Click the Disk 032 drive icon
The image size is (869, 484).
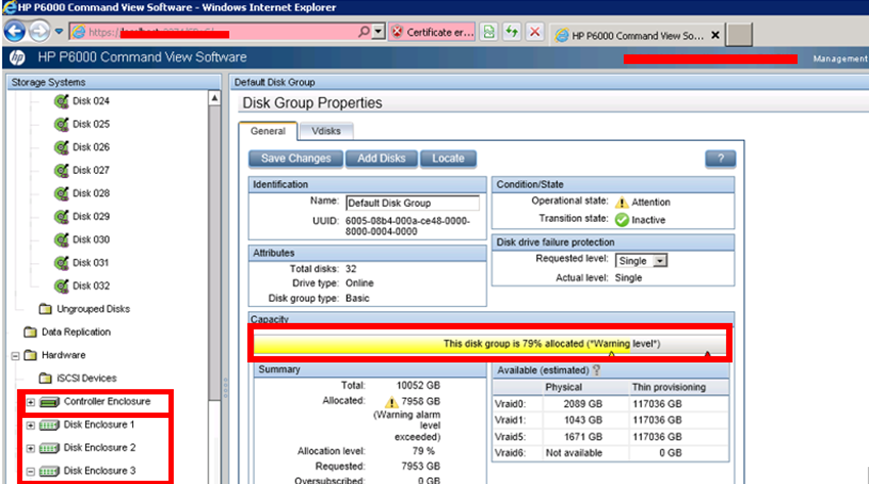(61, 286)
